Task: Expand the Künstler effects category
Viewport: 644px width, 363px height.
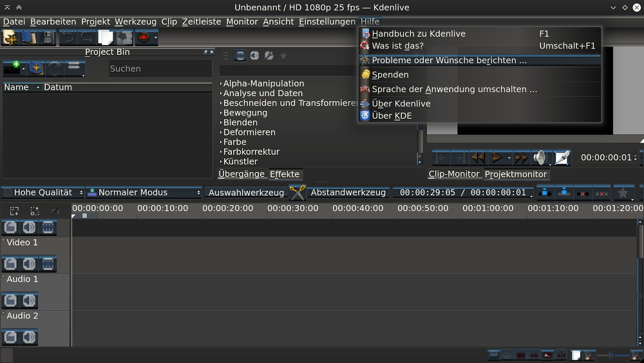Action: 221,162
